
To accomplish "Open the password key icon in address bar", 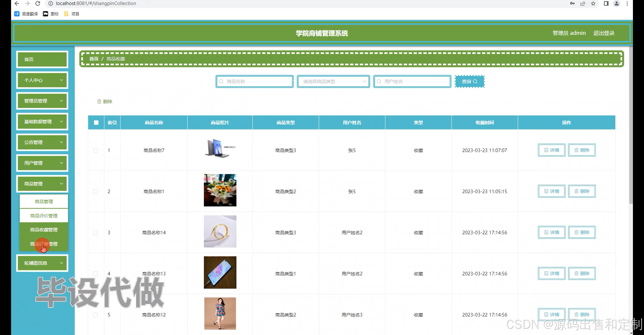I will 572,4.
